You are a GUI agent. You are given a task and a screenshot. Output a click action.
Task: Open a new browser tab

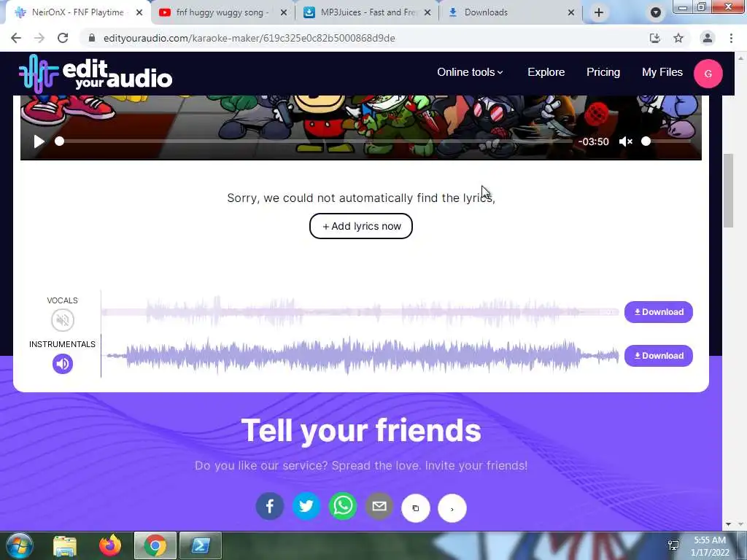tap(599, 12)
